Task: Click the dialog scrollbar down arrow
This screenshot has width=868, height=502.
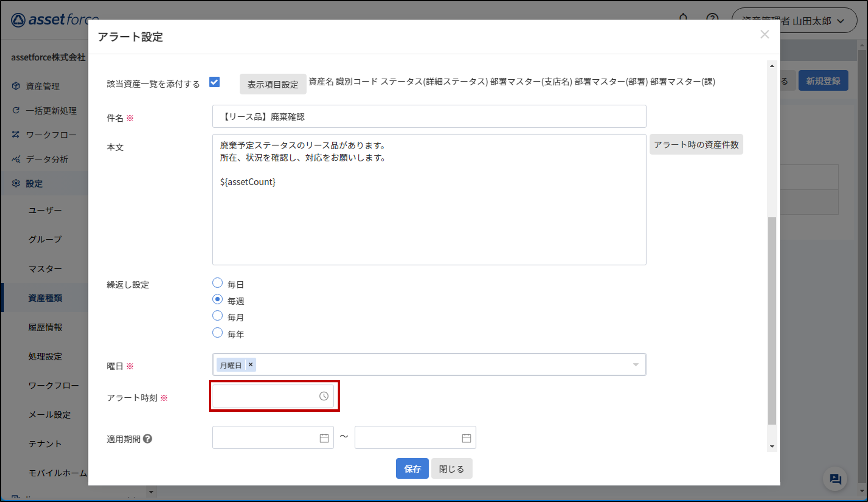Action: click(x=772, y=446)
